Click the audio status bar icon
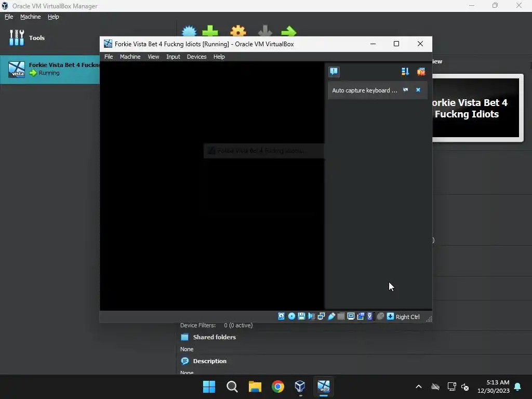Viewport: 532px width, 399px height. click(311, 316)
